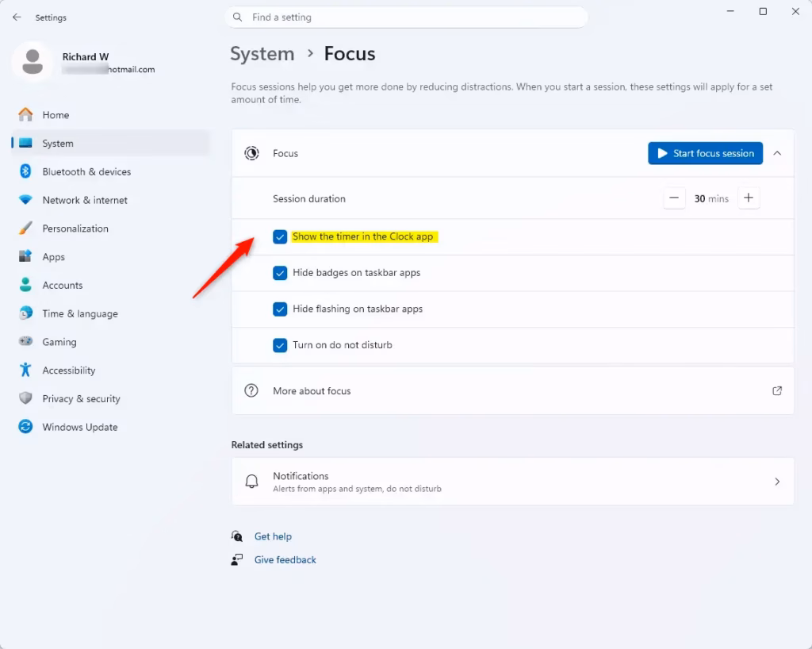Toggle Hide badges on taskbar apps checkbox

click(x=280, y=273)
